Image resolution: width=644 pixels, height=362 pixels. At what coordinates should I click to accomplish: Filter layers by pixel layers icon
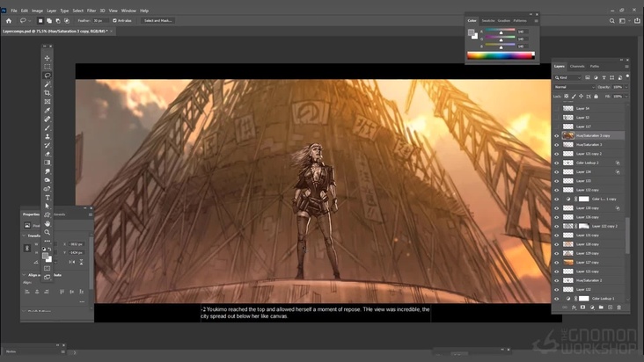coord(588,77)
